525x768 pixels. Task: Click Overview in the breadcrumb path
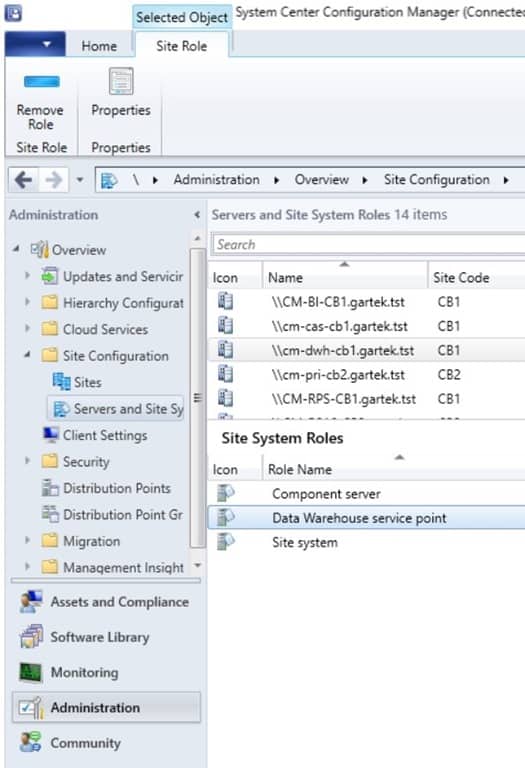[322, 180]
